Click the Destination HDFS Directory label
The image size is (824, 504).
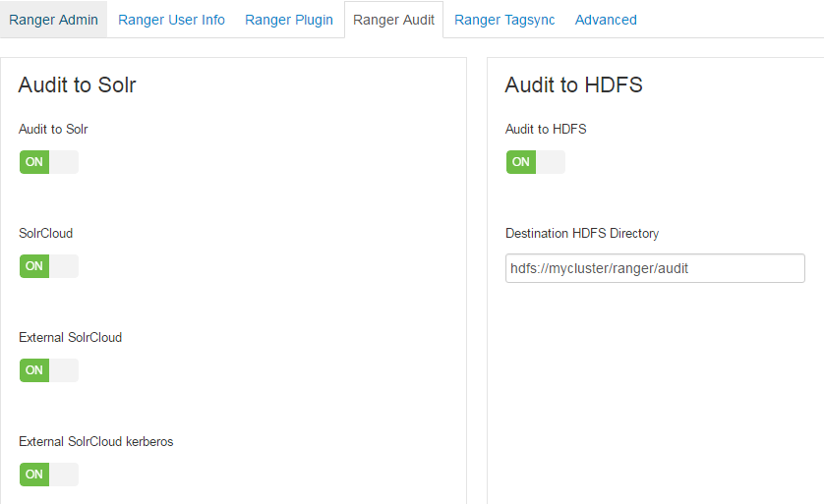pyautogui.click(x=582, y=234)
